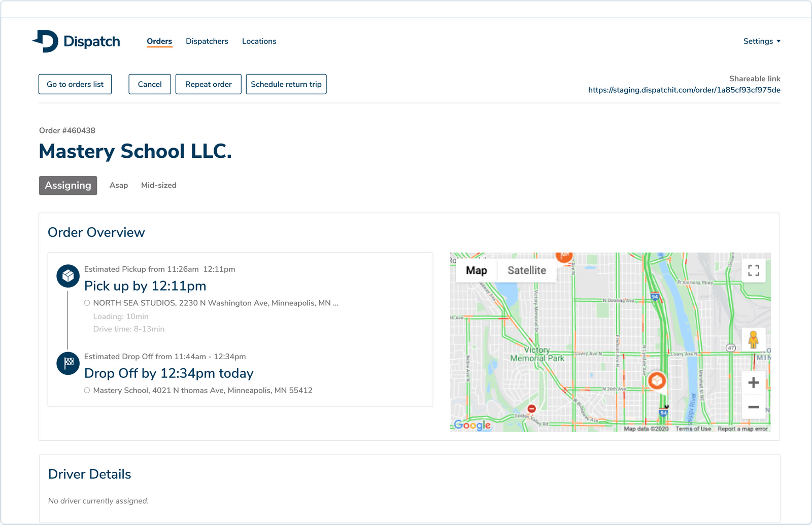This screenshot has width=812, height=525.
Task: Open the Dispatchers tab
Action: click(x=207, y=41)
